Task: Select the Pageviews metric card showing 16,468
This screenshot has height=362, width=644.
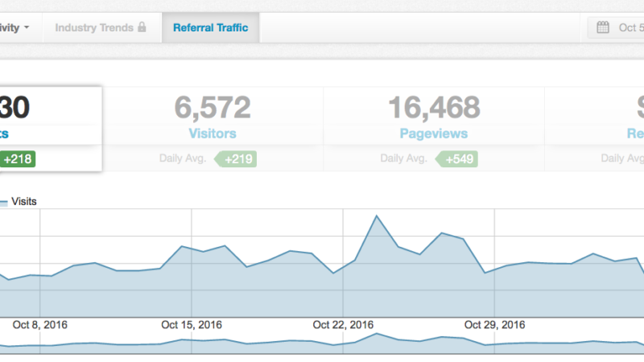Action: click(434, 117)
